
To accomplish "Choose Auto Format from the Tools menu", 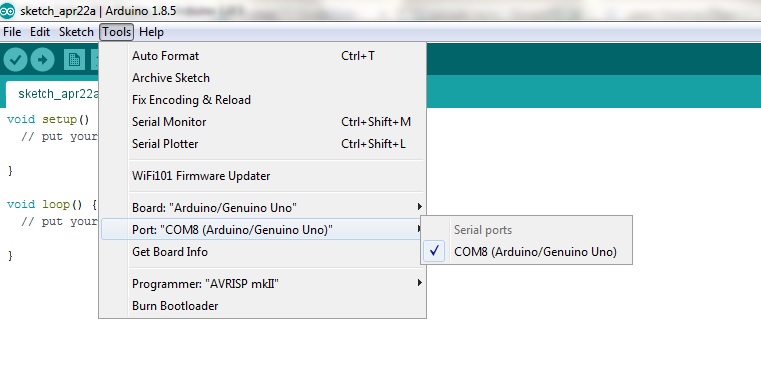I will tap(263, 56).
